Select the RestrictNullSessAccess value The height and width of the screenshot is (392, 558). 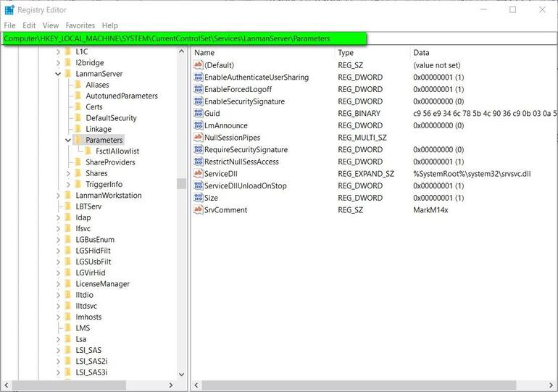tap(241, 162)
